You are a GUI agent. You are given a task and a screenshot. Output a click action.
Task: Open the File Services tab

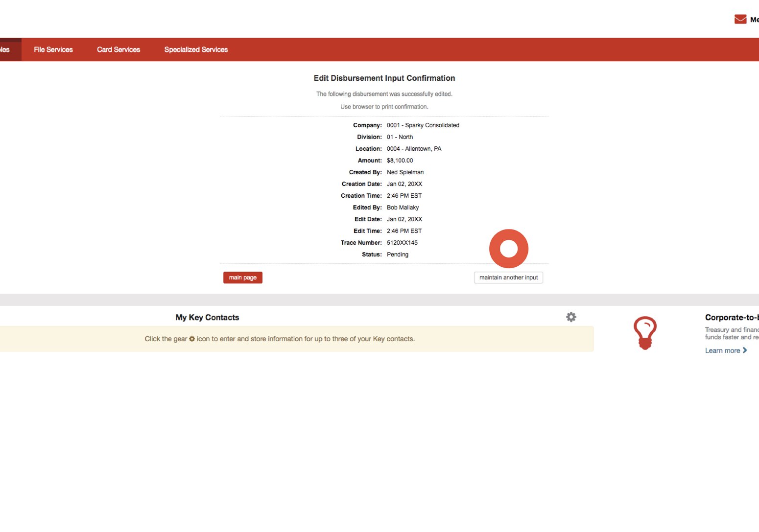tap(53, 49)
